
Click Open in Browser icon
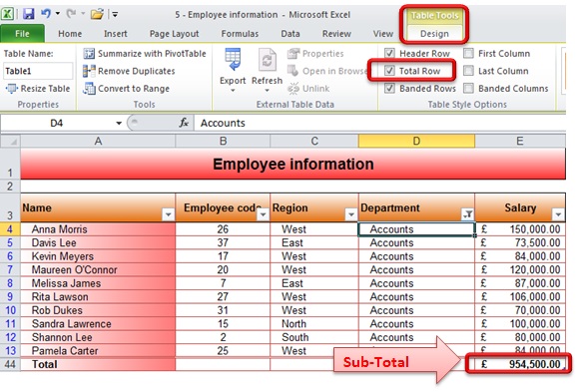coord(292,71)
